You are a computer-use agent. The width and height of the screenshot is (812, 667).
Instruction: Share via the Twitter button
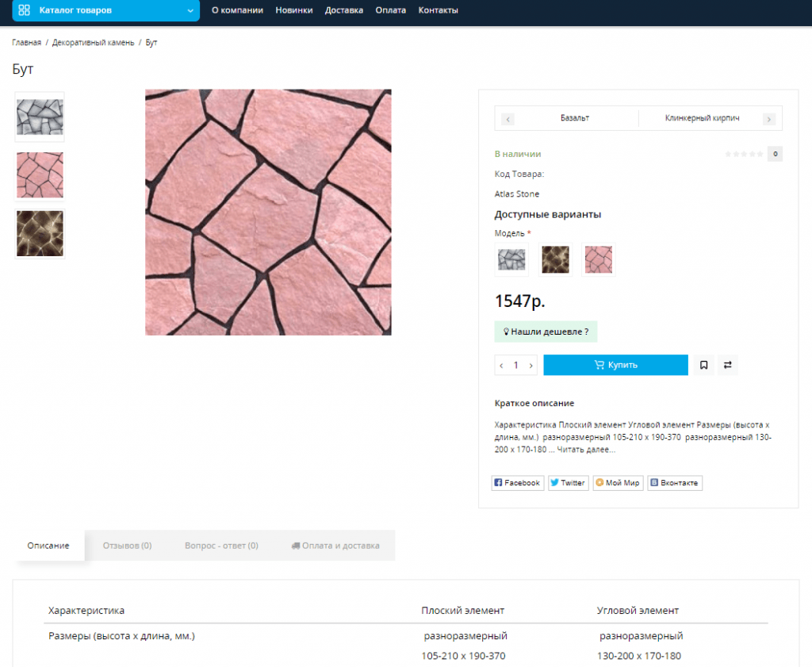(568, 483)
